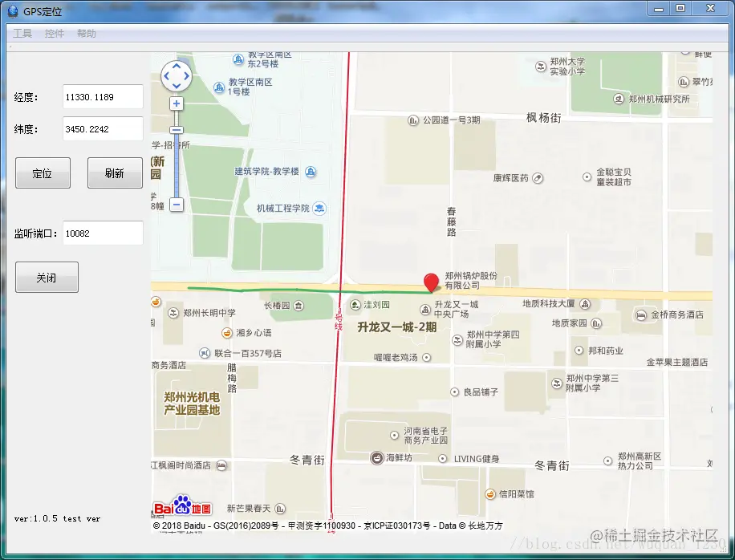Click the ver:1.0.5 test ver text
735x560 pixels.
point(57,518)
